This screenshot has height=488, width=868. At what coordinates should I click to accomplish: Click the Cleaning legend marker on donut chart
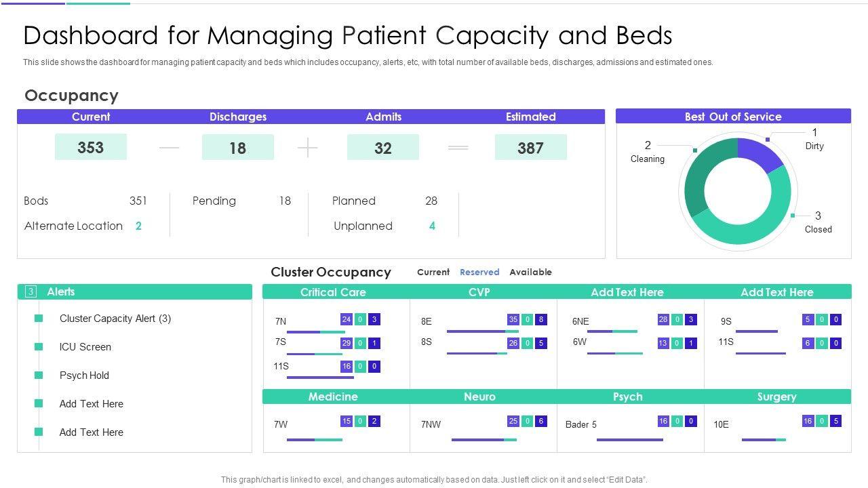(694, 150)
